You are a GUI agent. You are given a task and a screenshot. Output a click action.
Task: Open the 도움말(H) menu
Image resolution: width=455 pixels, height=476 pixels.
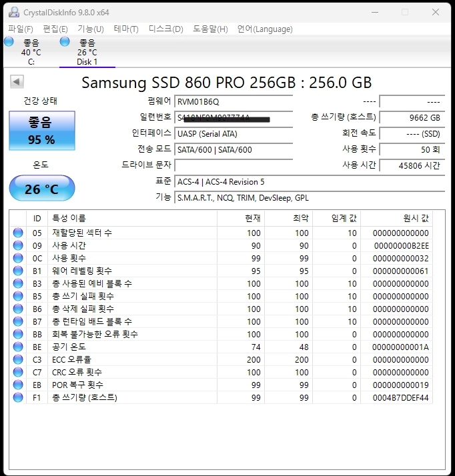pos(210,29)
